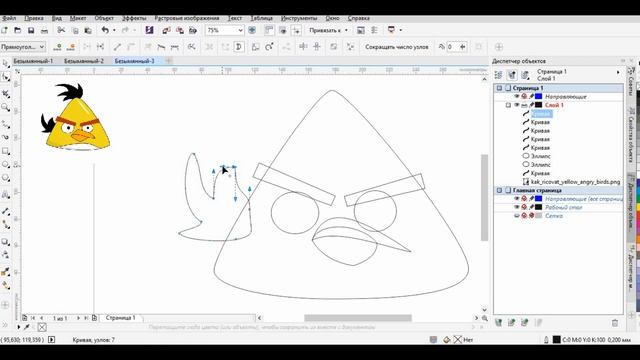Open the options launcher dropdown arrow
Viewport: 640px width, 360px height.
[400, 30]
